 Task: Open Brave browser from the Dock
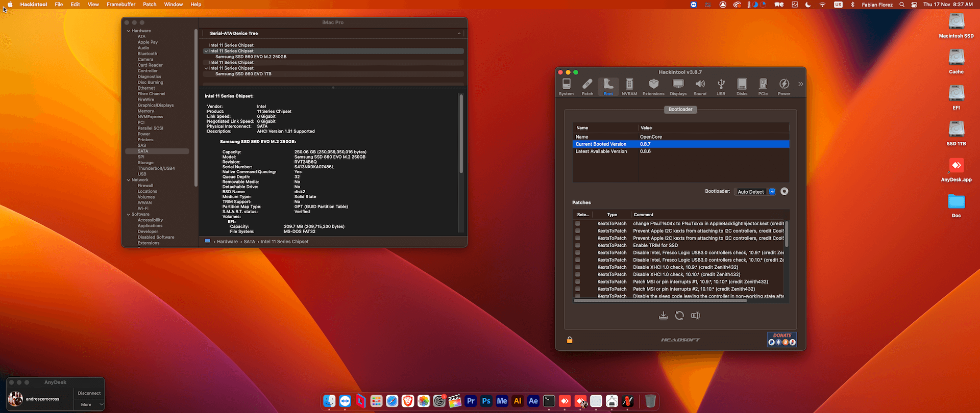408,401
